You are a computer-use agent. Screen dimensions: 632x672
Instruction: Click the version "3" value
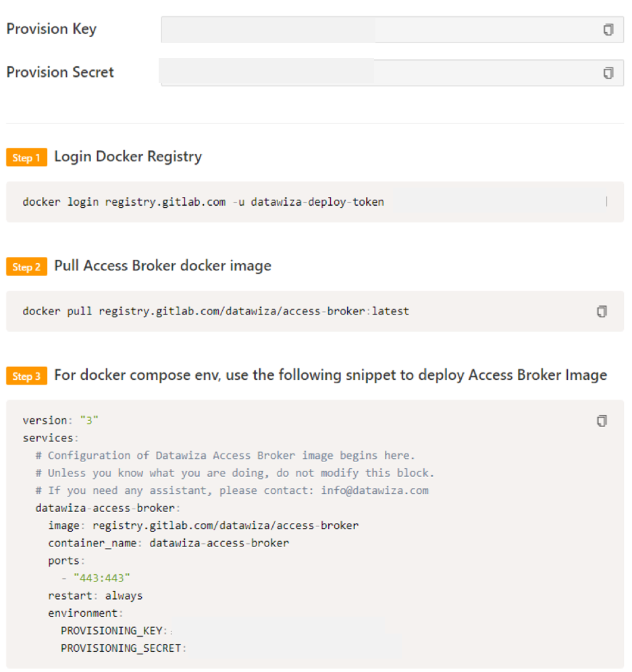(89, 420)
